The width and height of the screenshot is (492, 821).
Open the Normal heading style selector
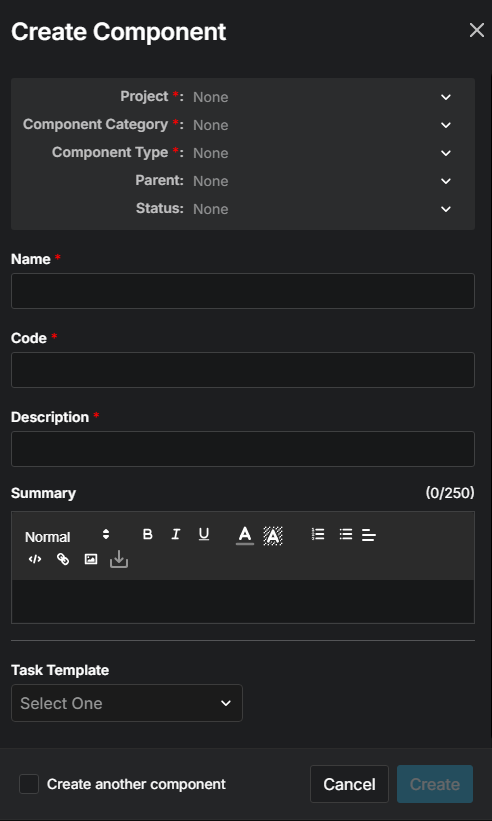[68, 537]
